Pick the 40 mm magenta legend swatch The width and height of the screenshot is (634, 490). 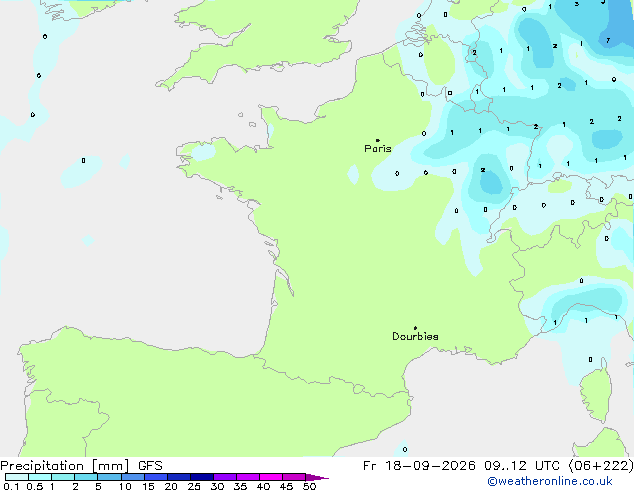click(x=271, y=477)
